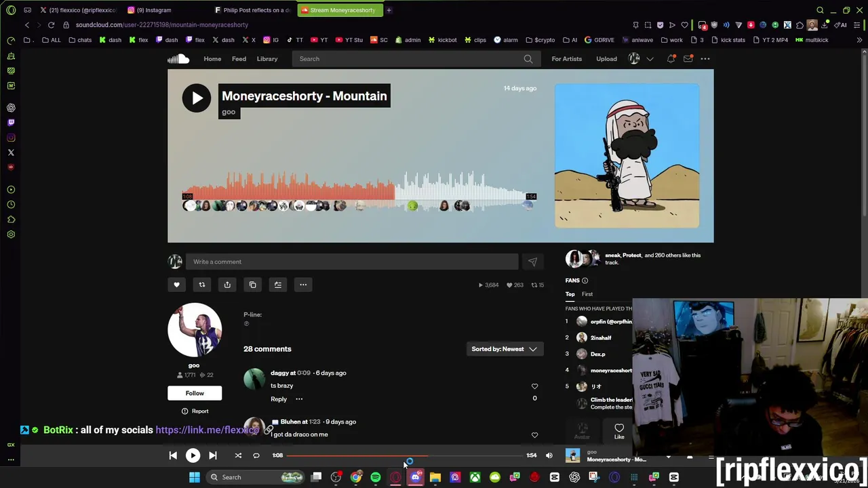
Task: Open SoundCloud messages envelope icon
Action: pyautogui.click(x=688, y=59)
